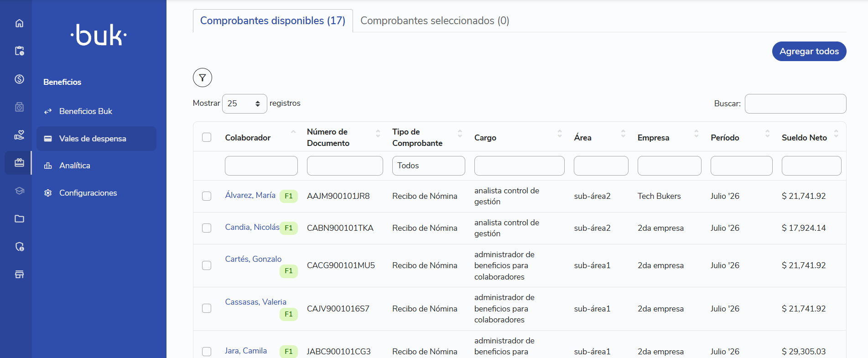Click the Configuraciones gear icon
Image resolution: width=868 pixels, height=358 pixels.
click(48, 193)
